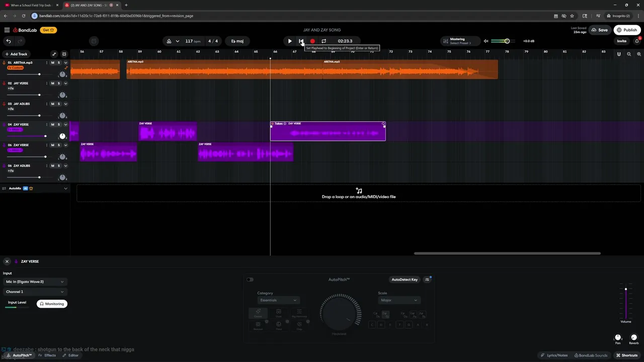This screenshot has width=644, height=362.
Task: Click the yellow Get membership button
Action: (49, 30)
